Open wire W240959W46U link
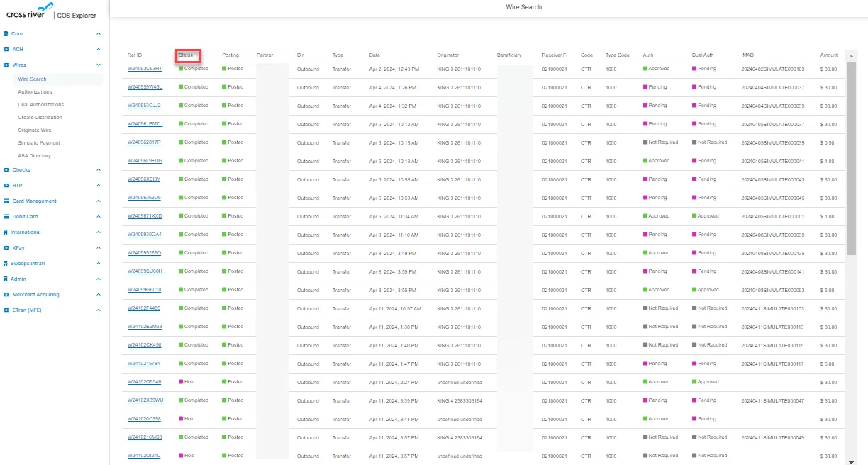Screen dimensions: 868x465 [x=145, y=87]
